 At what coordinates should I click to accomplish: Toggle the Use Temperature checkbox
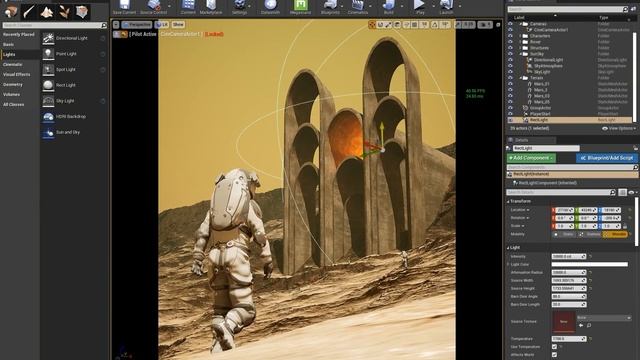554,347
